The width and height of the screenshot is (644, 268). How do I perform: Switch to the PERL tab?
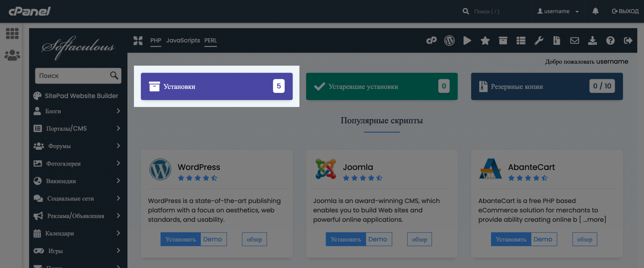[211, 41]
